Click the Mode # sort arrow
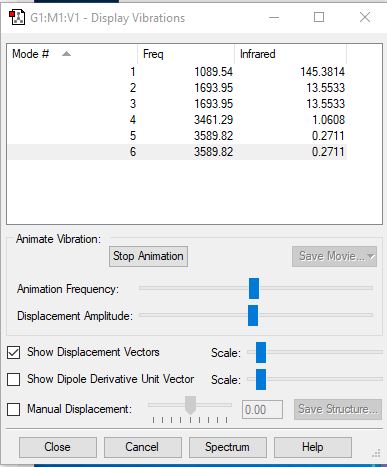This screenshot has height=467, width=387. click(66, 54)
